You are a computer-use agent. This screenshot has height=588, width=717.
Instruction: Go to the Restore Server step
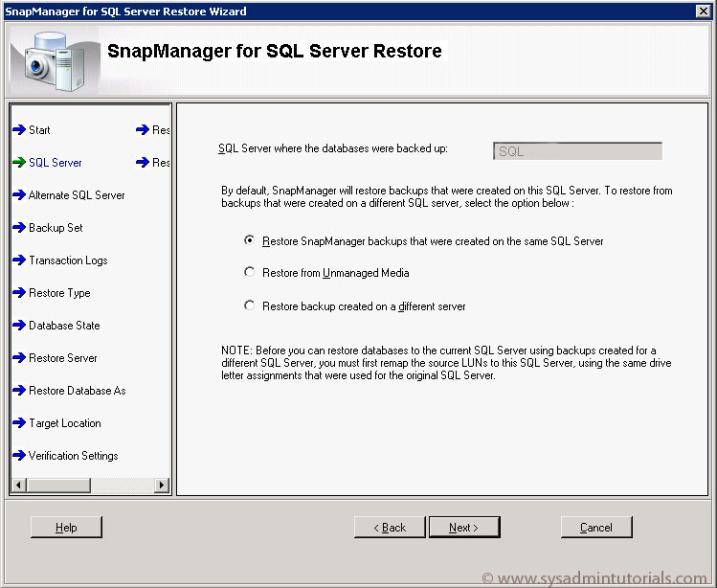(62, 358)
